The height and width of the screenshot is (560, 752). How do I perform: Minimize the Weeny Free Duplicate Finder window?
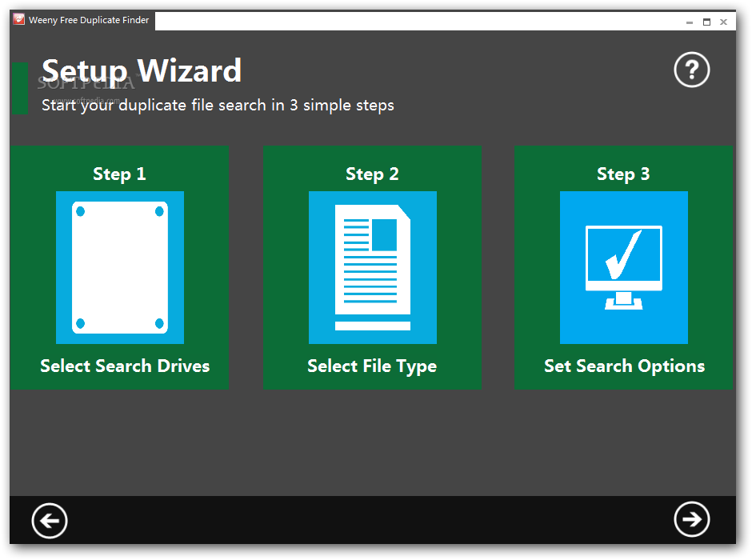coord(689,22)
